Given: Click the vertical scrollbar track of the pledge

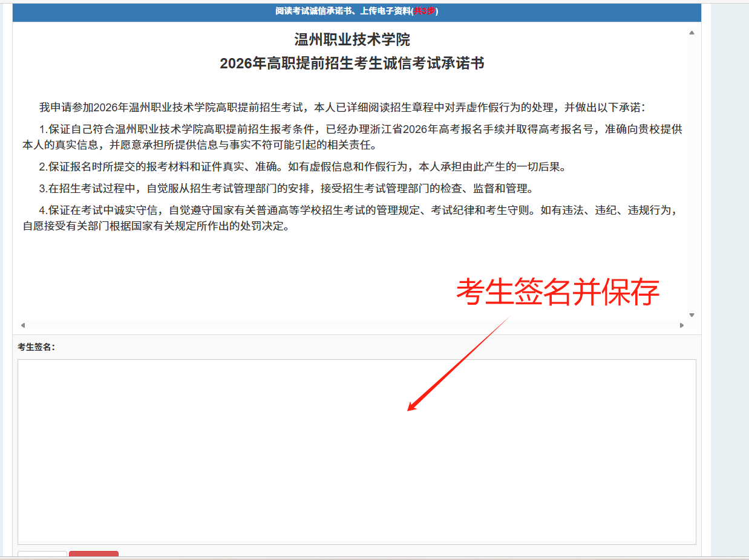Looking at the screenshot, I should [692, 175].
